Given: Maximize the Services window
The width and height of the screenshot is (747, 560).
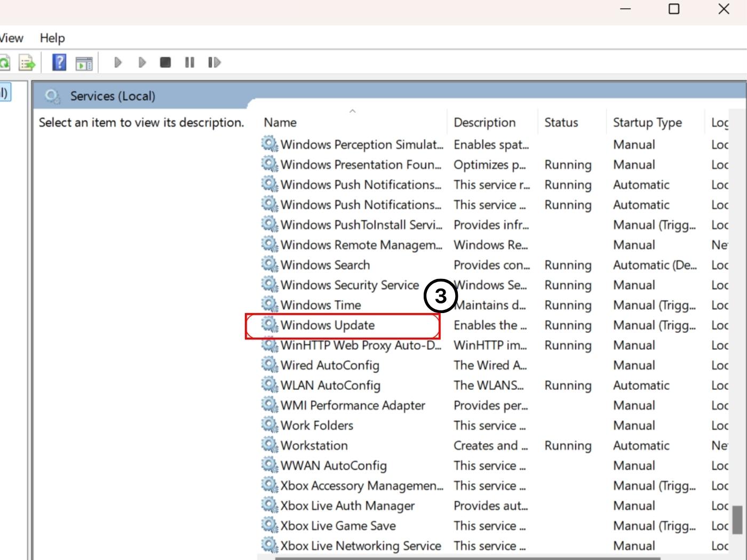Looking at the screenshot, I should 674,9.
